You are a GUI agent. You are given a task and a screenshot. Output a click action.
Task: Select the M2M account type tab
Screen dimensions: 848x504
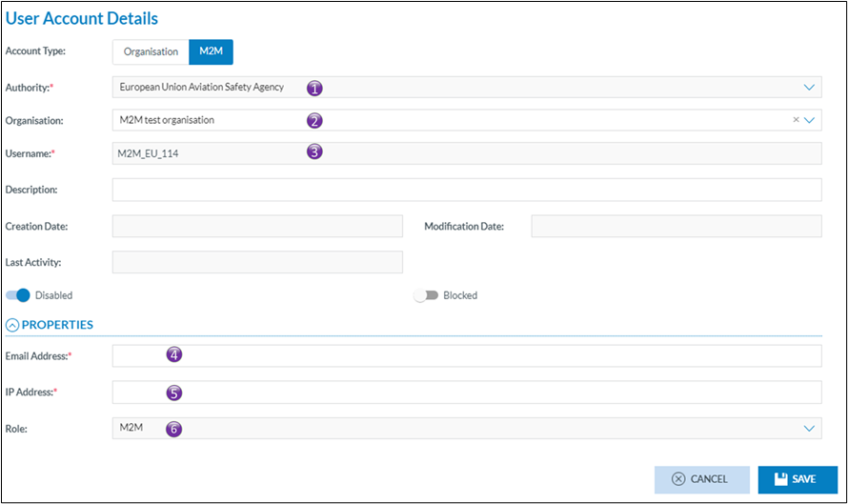(x=211, y=51)
